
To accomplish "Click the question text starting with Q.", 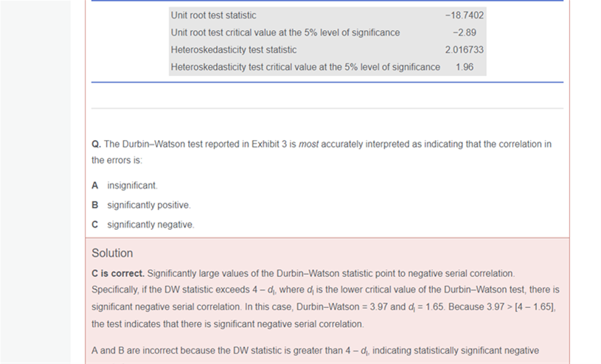I will (322, 152).
